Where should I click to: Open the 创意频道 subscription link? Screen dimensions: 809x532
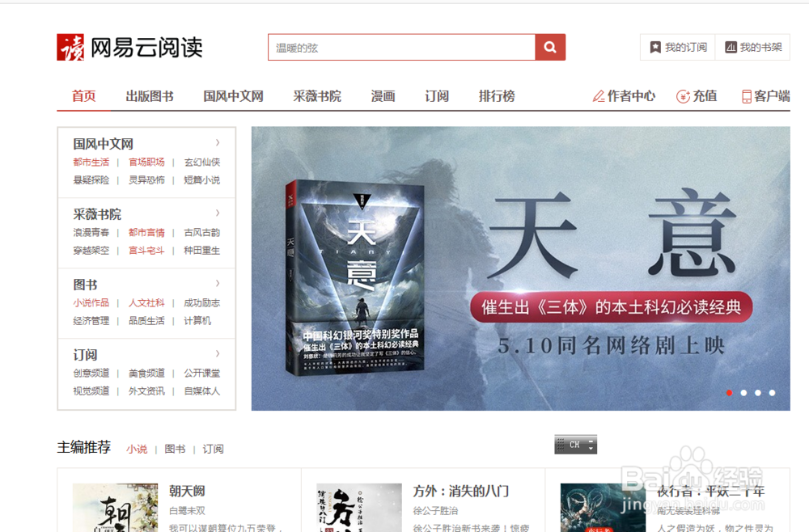coord(91,374)
